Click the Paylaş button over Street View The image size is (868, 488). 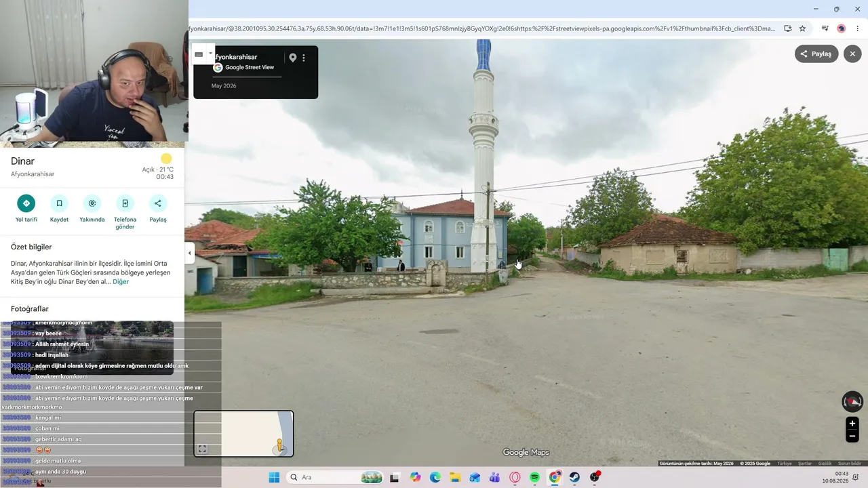pos(816,54)
